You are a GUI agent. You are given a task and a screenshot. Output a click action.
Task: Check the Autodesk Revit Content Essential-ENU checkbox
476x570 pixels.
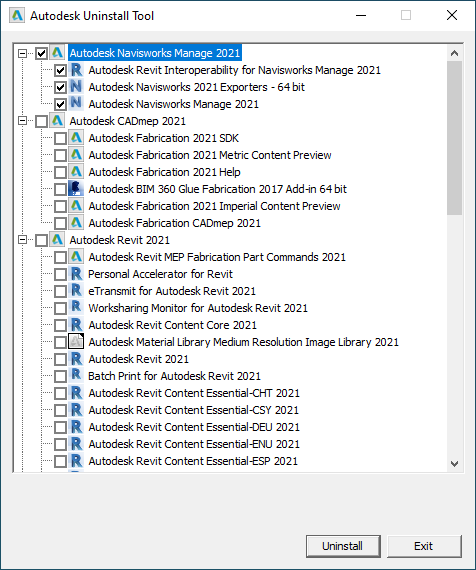point(60,444)
